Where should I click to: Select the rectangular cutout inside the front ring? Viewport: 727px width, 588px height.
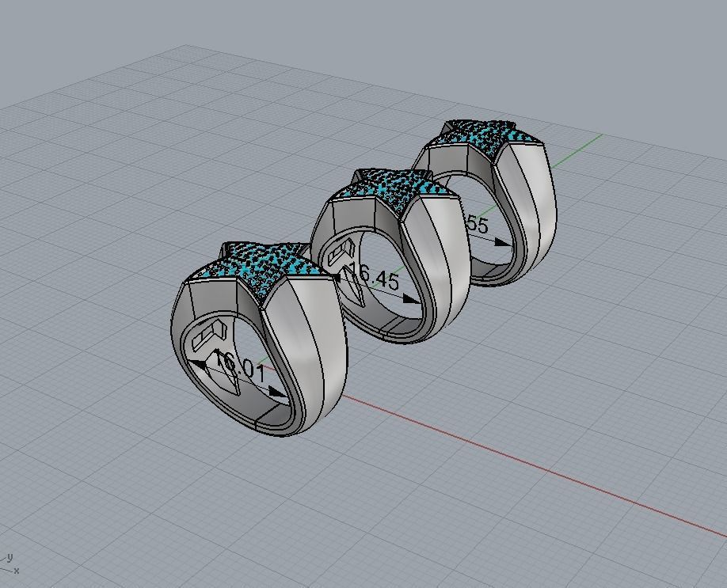pyautogui.click(x=208, y=337)
